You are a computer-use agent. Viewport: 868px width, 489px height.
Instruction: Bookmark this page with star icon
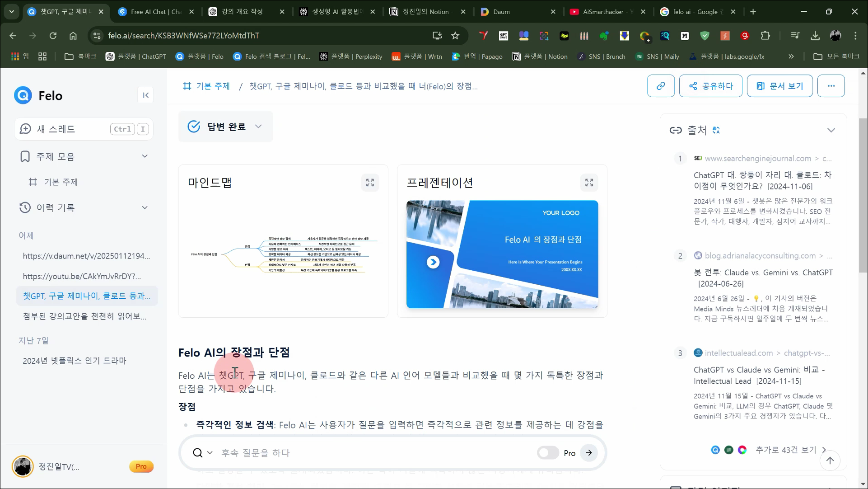tap(455, 36)
